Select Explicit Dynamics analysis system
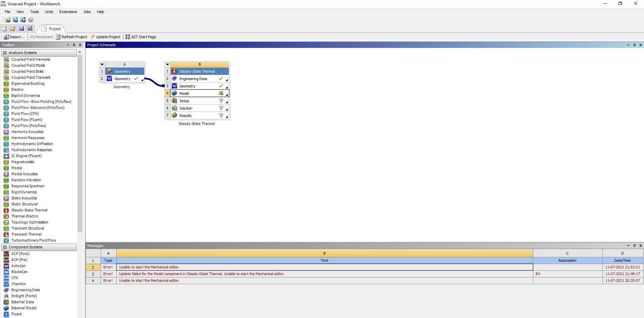644x318 pixels. coord(25,96)
